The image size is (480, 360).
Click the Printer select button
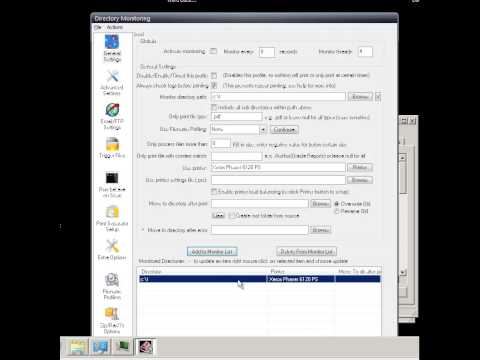[x=360, y=167]
